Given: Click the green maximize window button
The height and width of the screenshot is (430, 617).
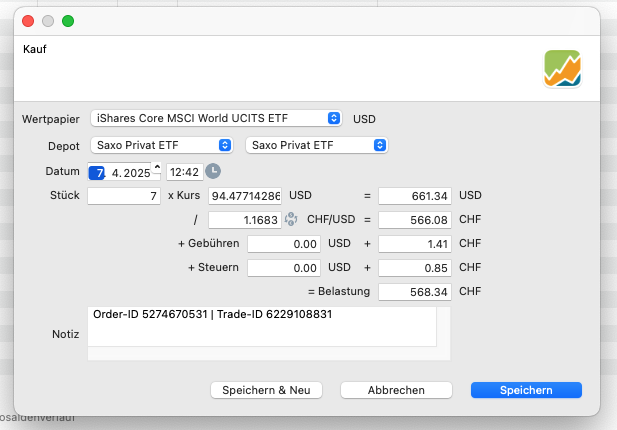Looking at the screenshot, I should point(68,20).
